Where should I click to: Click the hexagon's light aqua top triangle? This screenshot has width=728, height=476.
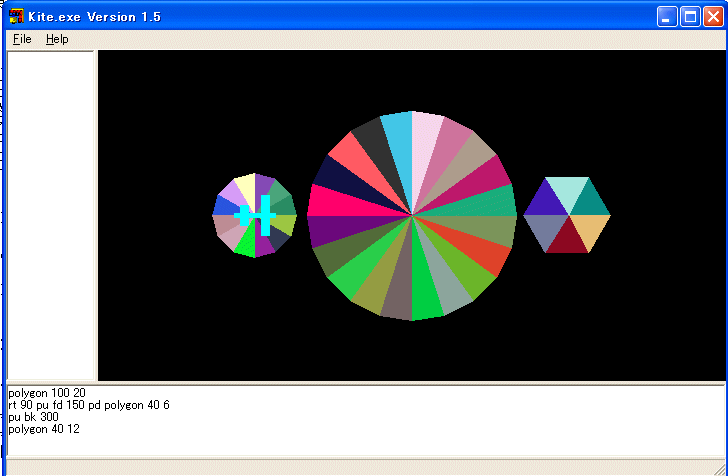tap(567, 190)
